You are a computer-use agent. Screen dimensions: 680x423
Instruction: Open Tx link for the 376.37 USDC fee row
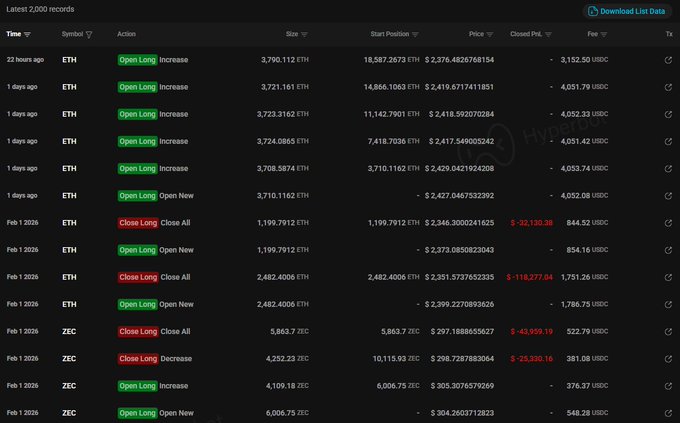[668, 386]
